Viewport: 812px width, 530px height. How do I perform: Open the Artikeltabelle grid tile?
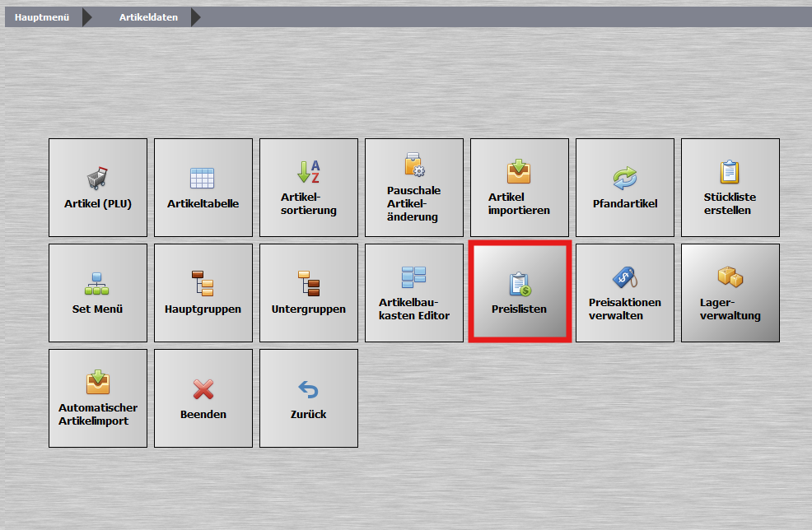click(203, 188)
